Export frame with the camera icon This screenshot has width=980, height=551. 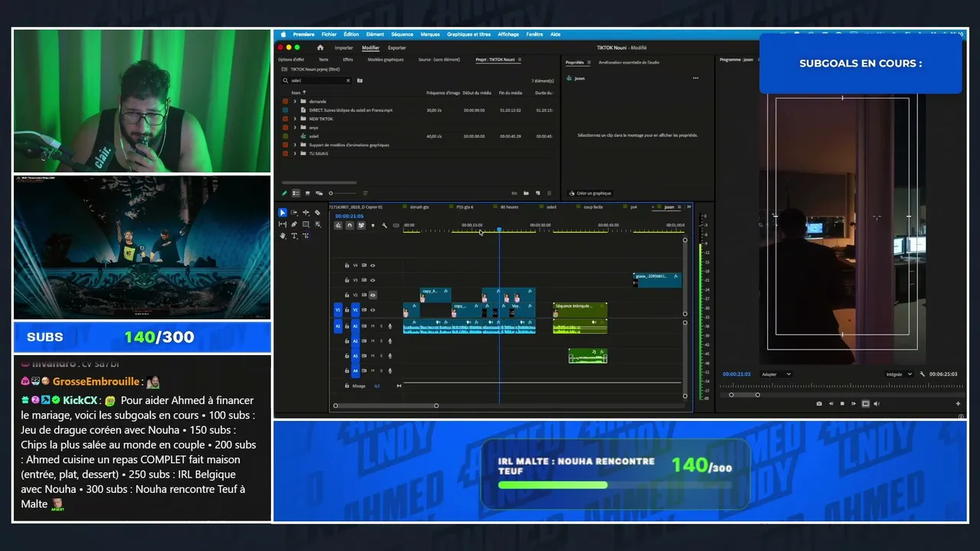click(x=819, y=403)
